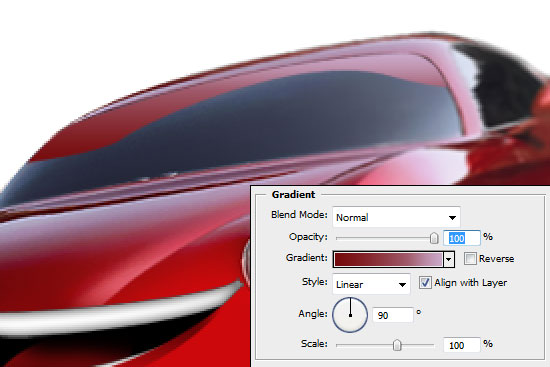
Task: Open the Style dropdown set to Linear
Action: [x=371, y=284]
